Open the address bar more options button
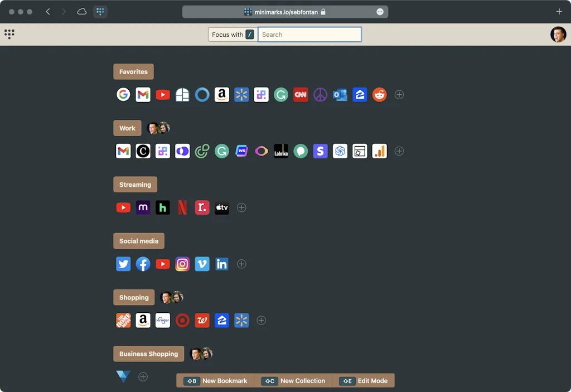The width and height of the screenshot is (571, 392). (380, 12)
